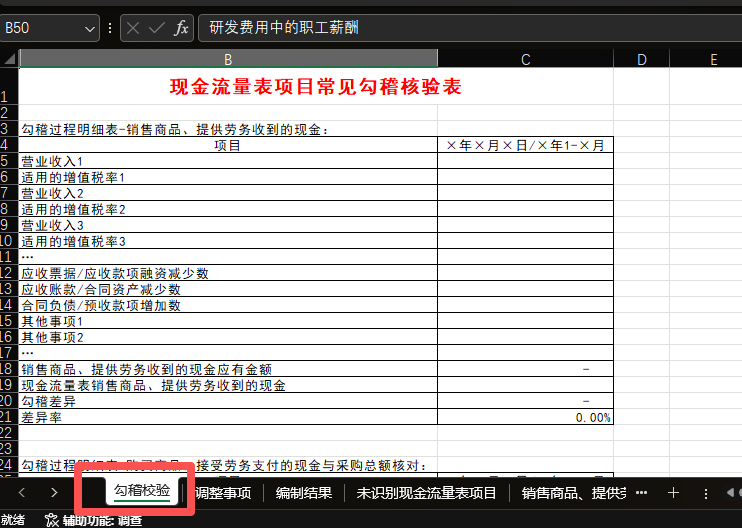Select cell 销售商品、提供劳务收到的现金应有金额

coord(228,369)
